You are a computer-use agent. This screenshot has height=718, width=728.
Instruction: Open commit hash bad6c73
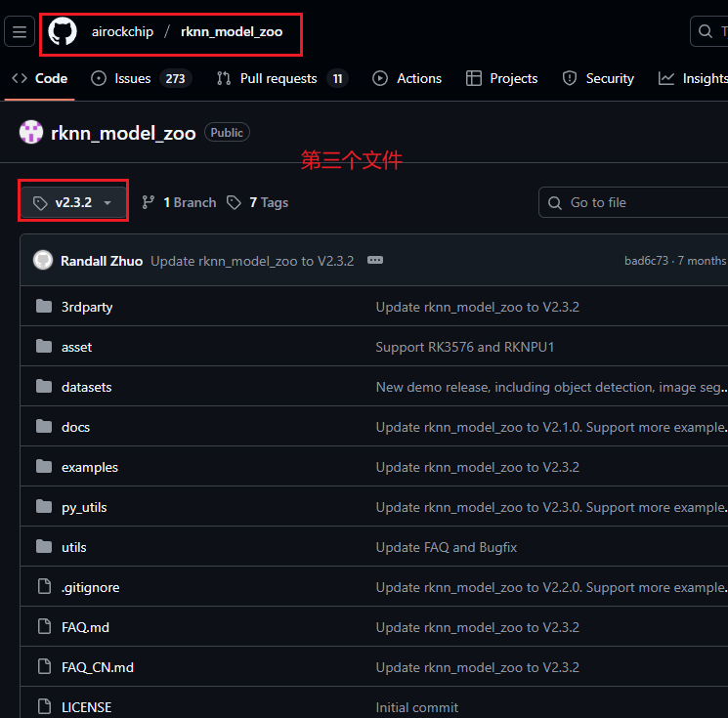pyautogui.click(x=646, y=261)
